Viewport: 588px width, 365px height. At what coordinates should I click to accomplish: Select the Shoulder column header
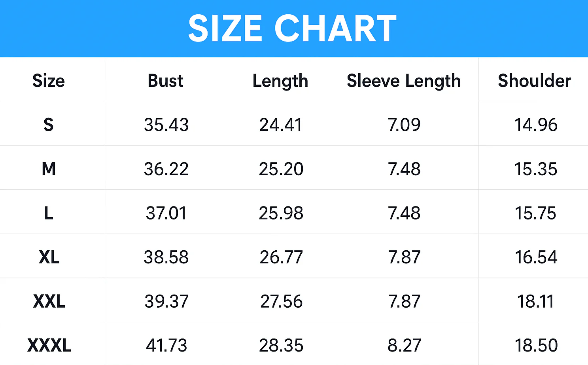[x=534, y=81]
